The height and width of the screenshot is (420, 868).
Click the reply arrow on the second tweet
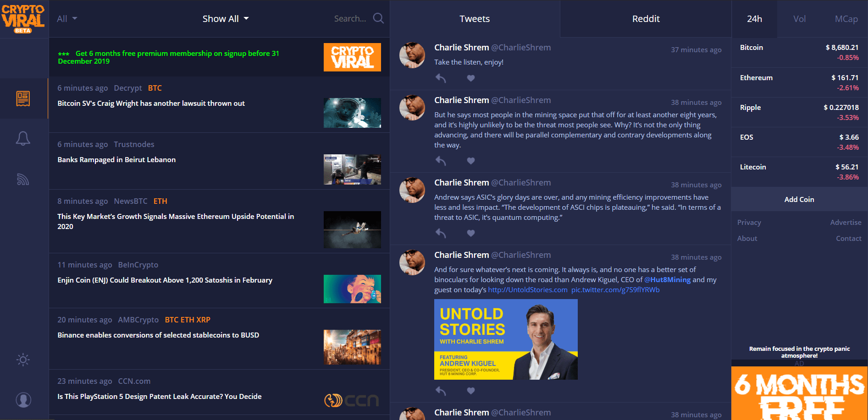pyautogui.click(x=440, y=161)
